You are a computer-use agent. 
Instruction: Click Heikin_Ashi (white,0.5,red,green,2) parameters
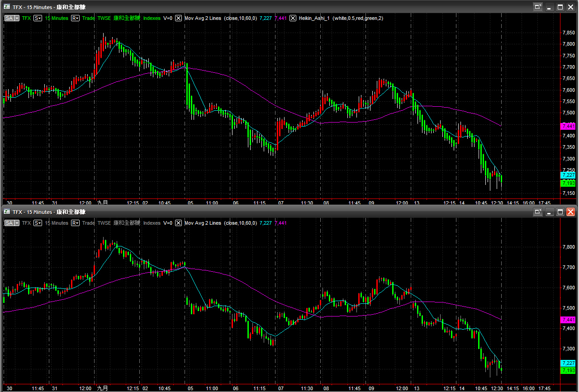pyautogui.click(x=358, y=18)
